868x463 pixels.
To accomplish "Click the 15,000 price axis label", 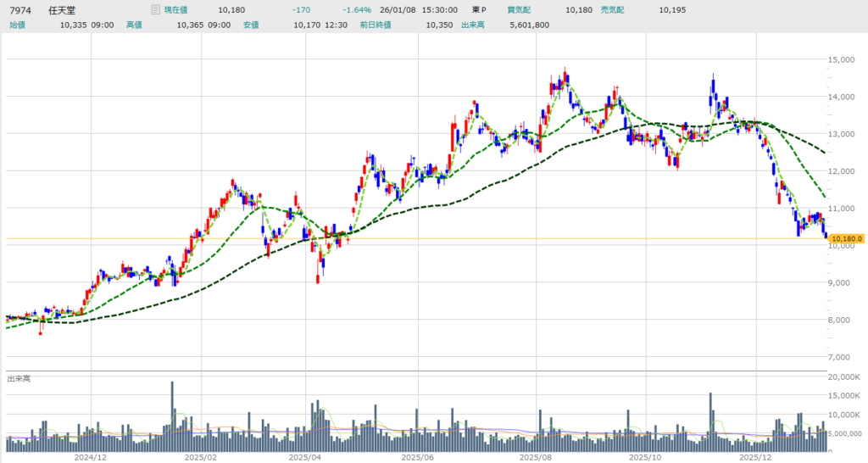I will point(843,59).
